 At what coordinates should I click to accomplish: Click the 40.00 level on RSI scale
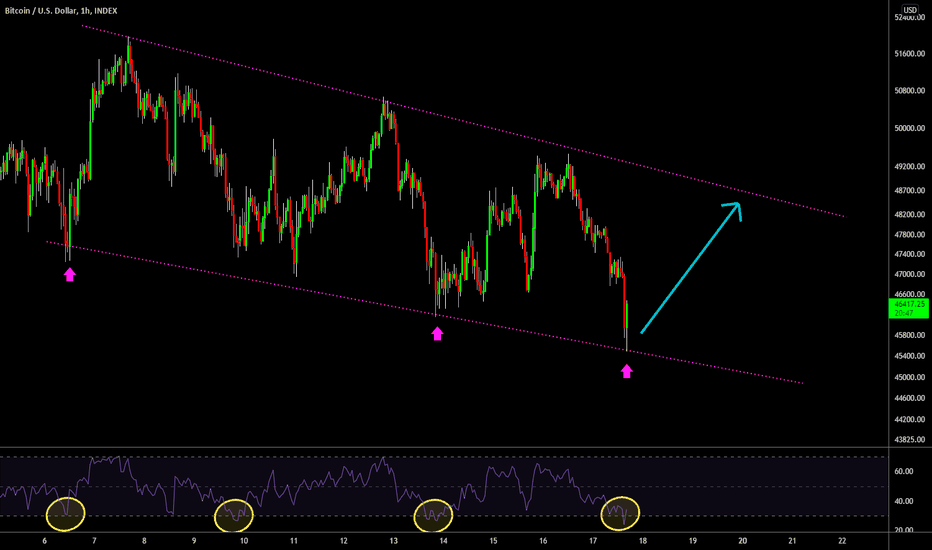[903, 501]
